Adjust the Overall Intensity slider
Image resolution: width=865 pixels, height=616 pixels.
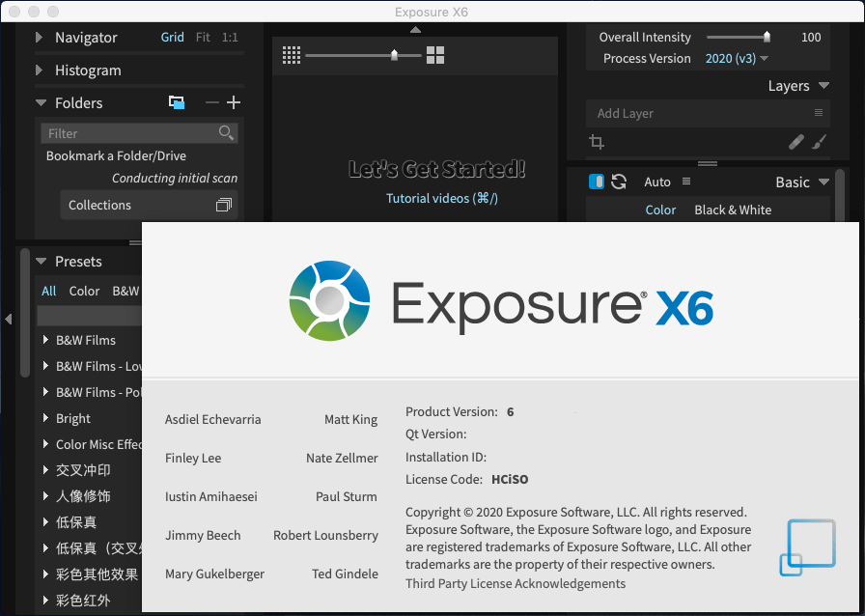[767, 37]
